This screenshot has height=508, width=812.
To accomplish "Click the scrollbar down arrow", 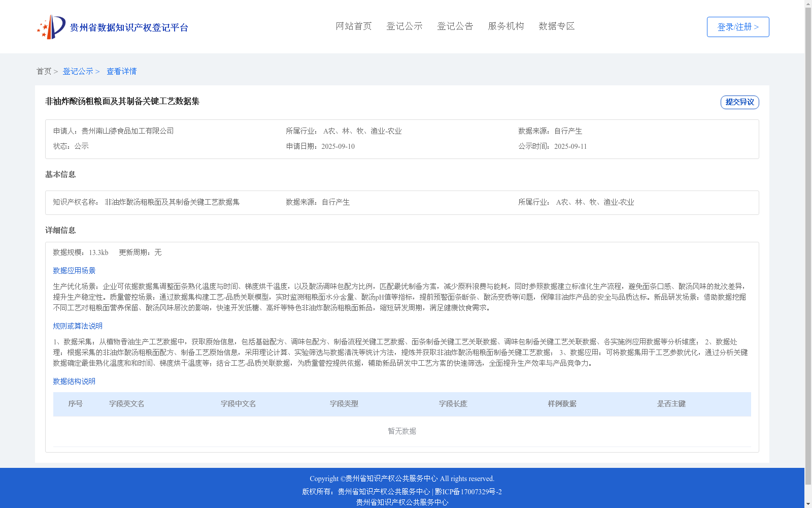I will click(808, 504).
